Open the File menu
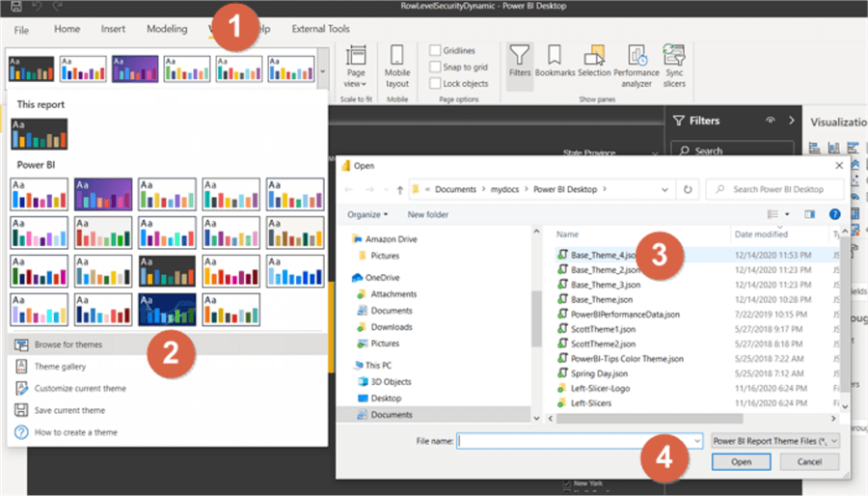The height and width of the screenshot is (496, 868). tap(21, 30)
